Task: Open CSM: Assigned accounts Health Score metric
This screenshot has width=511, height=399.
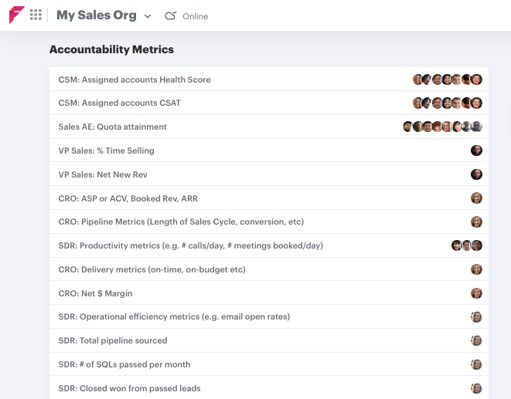Action: tap(269, 79)
